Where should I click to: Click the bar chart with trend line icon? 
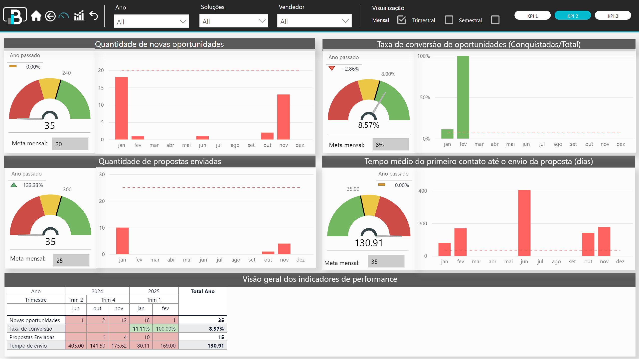click(x=79, y=16)
